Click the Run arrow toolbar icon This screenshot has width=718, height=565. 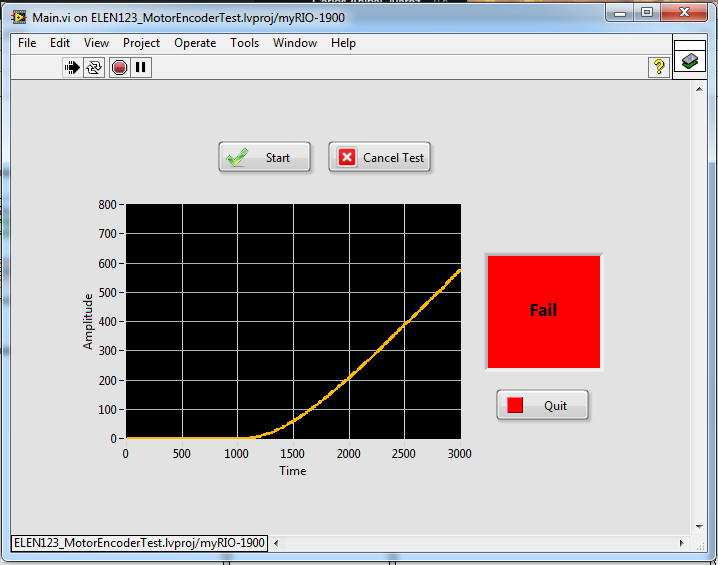tap(72, 68)
